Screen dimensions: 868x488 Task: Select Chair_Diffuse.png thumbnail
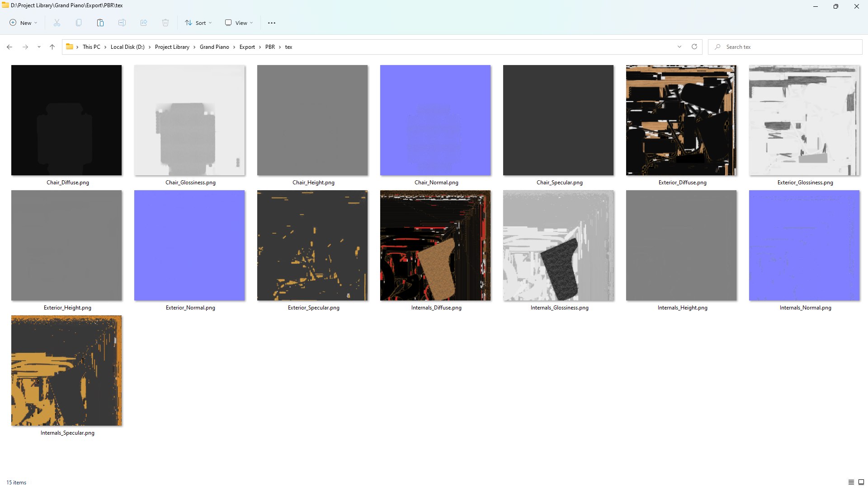(66, 120)
